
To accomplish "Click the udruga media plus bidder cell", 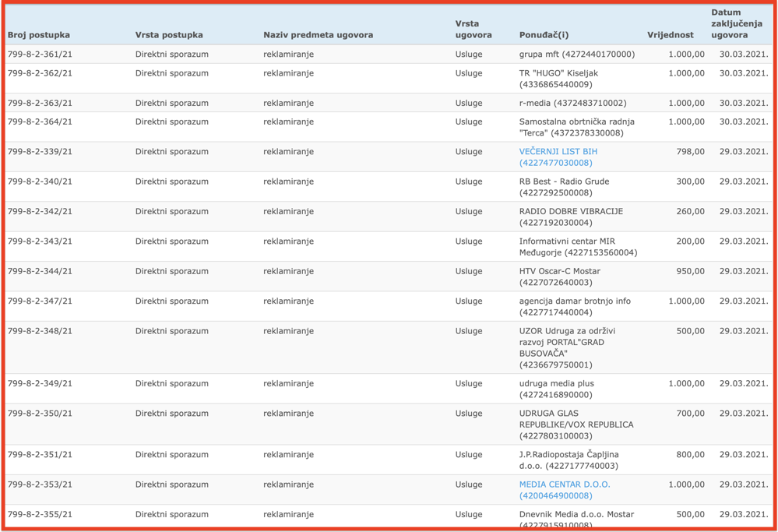I will 556,389.
